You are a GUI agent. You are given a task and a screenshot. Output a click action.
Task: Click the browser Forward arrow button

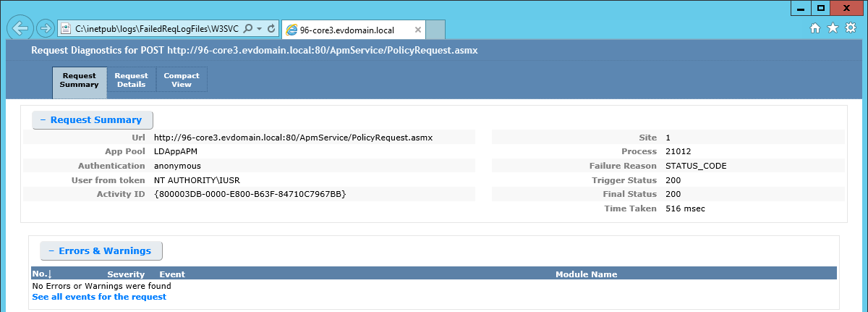point(45,28)
